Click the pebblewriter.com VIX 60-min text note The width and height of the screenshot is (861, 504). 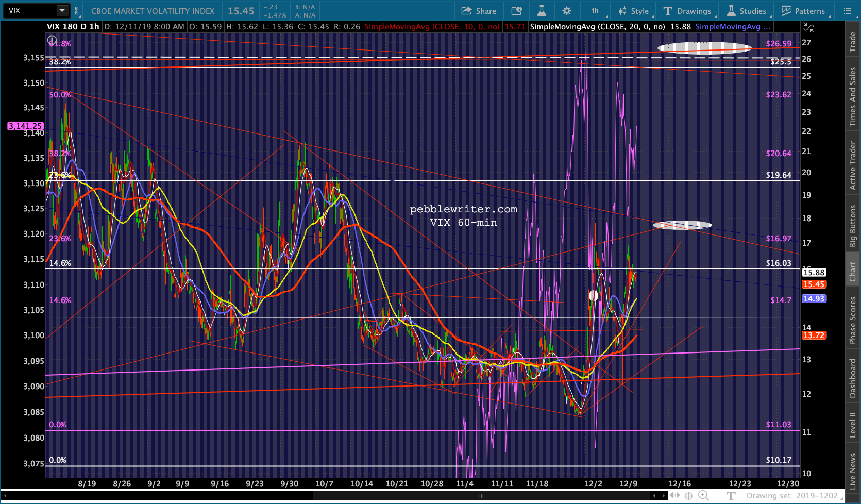click(464, 216)
